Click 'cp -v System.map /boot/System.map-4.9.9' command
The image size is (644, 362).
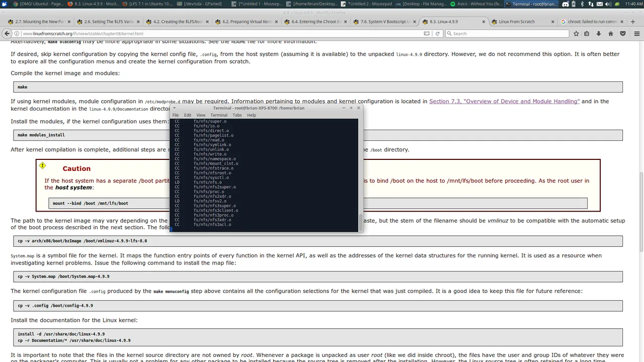[63, 277]
